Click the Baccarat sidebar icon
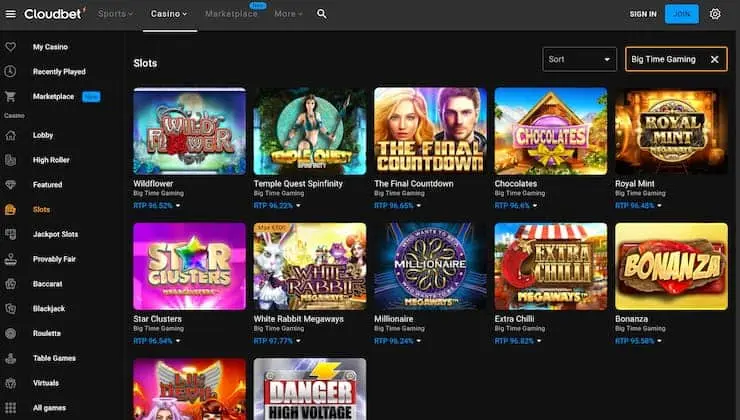This screenshot has height=420, width=740. coord(10,284)
